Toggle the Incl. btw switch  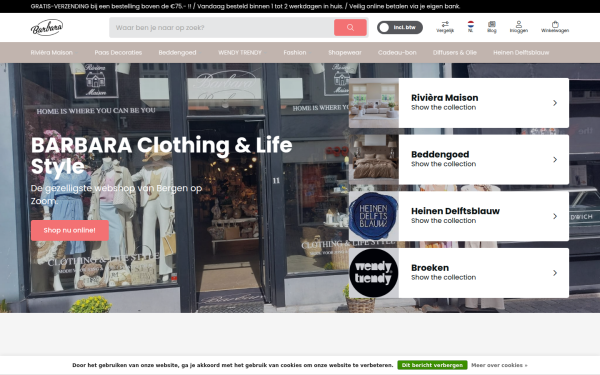tap(400, 28)
